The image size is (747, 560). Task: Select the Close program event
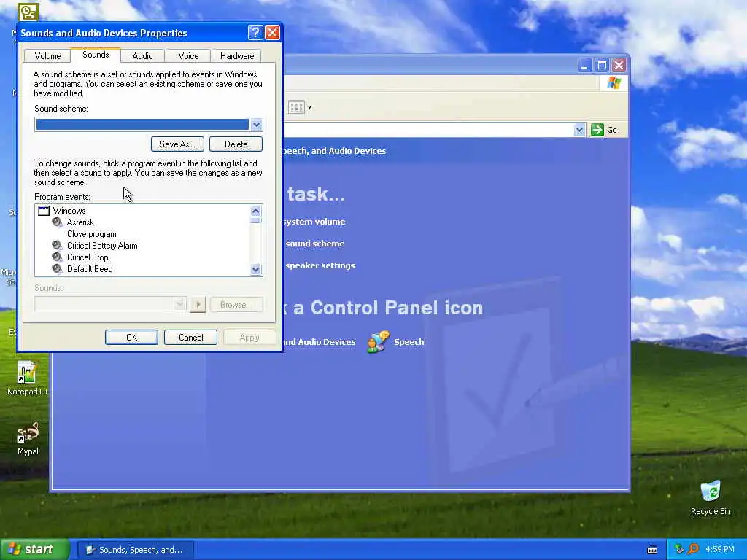tap(91, 234)
